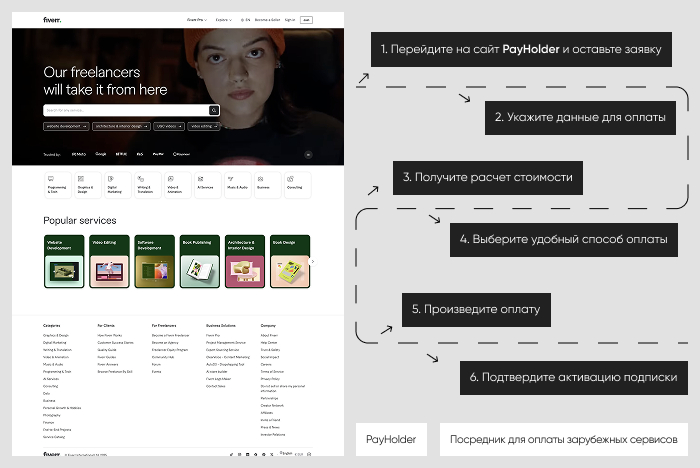Click the popular services carousel next arrow
Viewport: 700px width, 468px height.
pyautogui.click(x=313, y=261)
